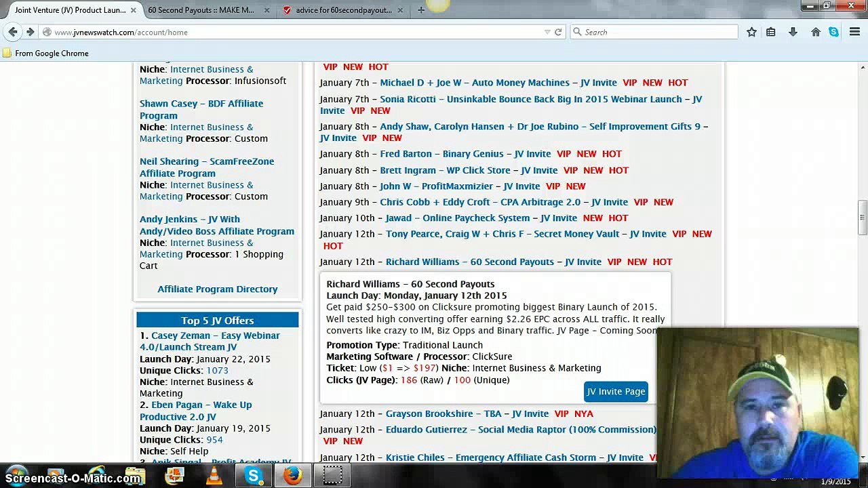
Task: Close the 60 Second Payouts tab
Action: point(267,10)
